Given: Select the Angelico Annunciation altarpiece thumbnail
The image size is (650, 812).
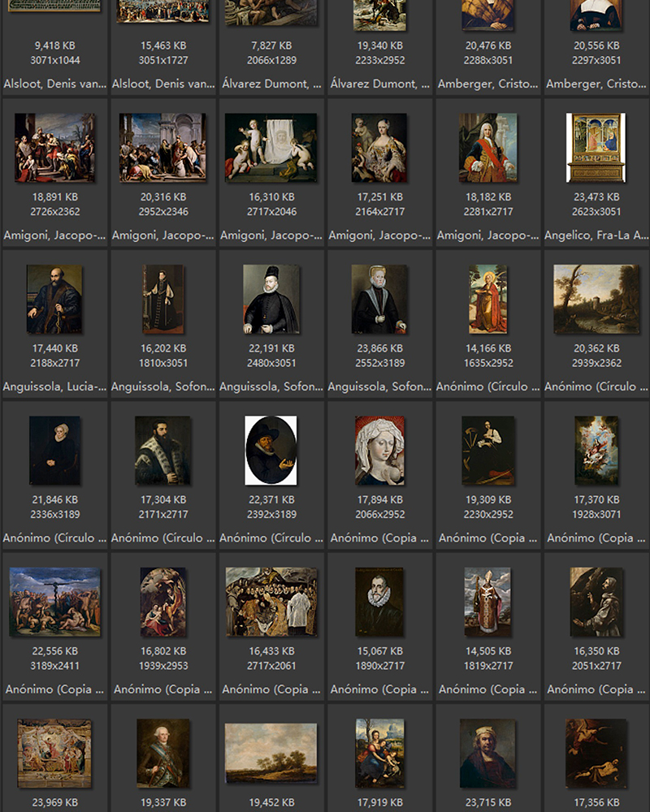Looking at the screenshot, I should point(596,147).
